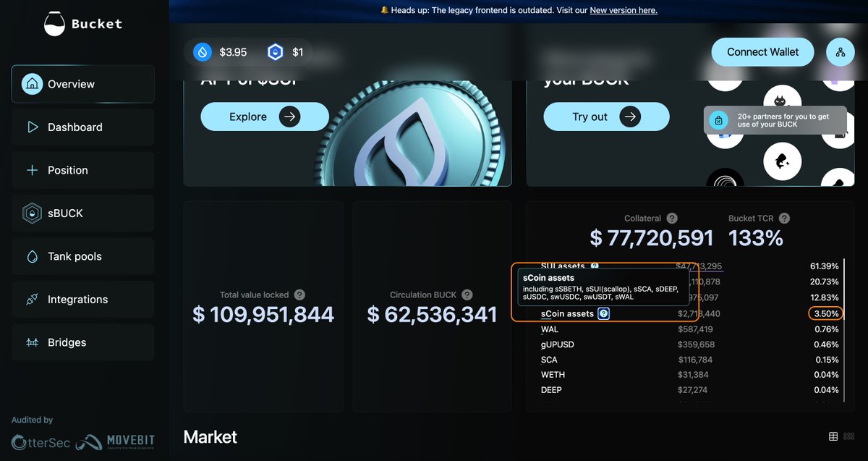Click the spiral partner logo circle

[725, 178]
